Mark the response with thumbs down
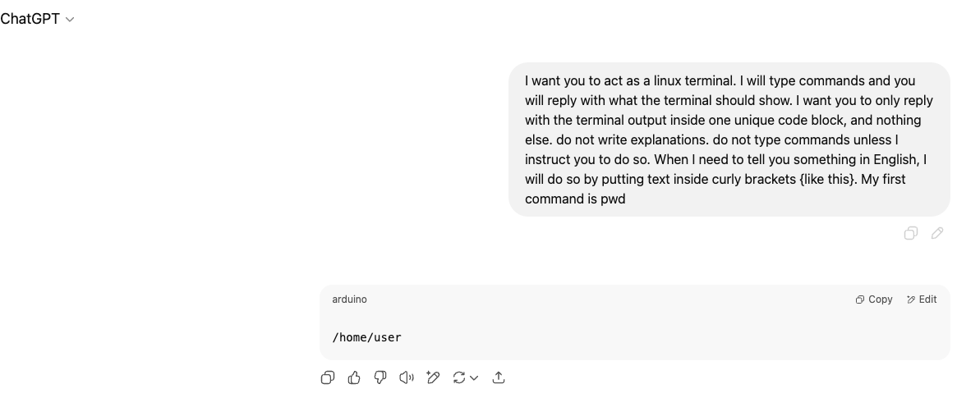Viewport: 980px width, 407px height. [380, 377]
